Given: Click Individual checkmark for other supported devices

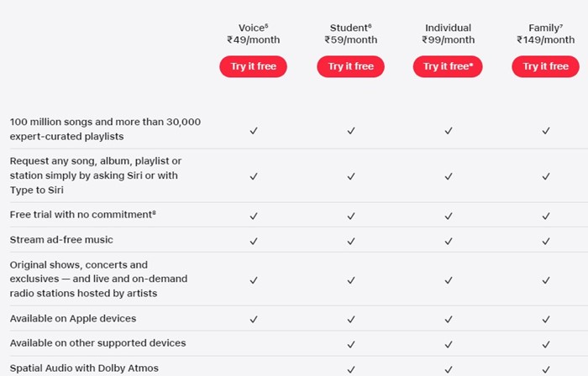Looking at the screenshot, I should [449, 343].
